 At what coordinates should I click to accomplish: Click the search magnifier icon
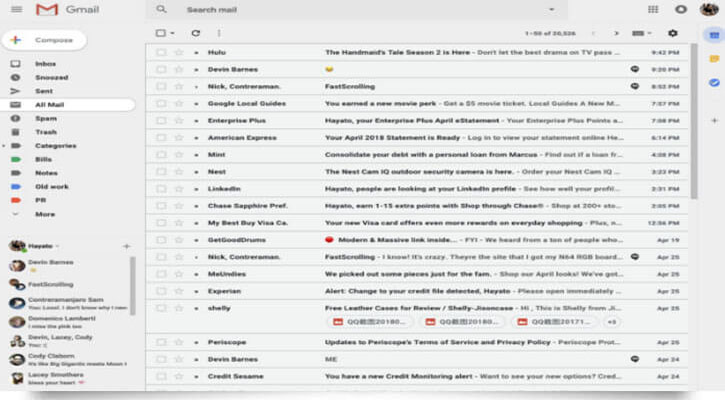tap(161, 9)
